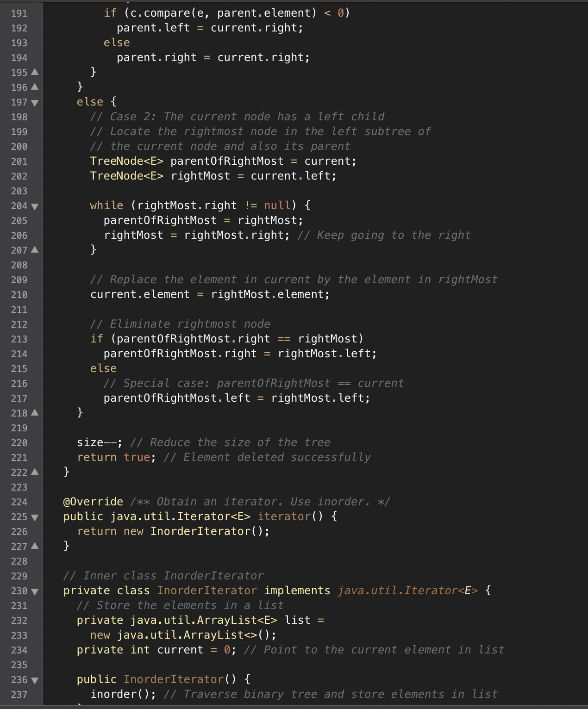
Task: Click 'inorder()' call on line 237
Action: click(120, 694)
